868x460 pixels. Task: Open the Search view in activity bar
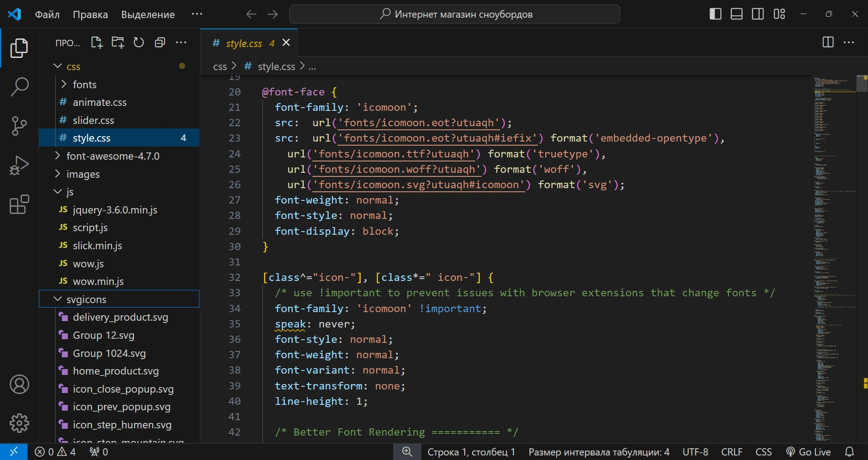[19, 87]
